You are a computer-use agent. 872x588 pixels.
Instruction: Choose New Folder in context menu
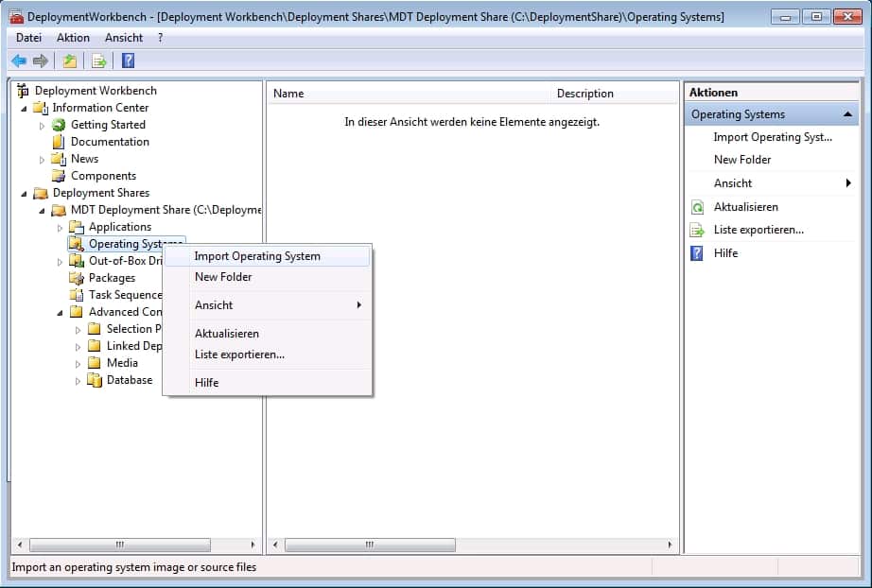point(268,277)
